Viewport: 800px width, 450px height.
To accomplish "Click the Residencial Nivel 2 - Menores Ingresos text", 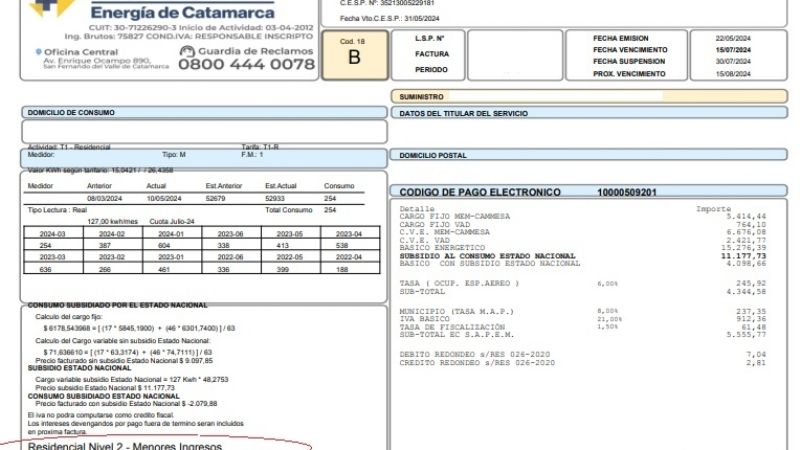I will coord(124,446).
